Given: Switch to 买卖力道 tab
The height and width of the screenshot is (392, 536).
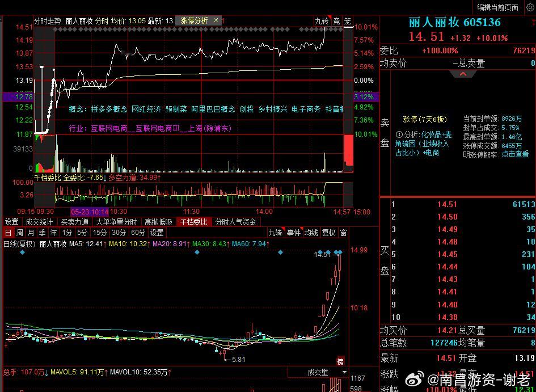Looking at the screenshot, I should pyautogui.click(x=74, y=222).
